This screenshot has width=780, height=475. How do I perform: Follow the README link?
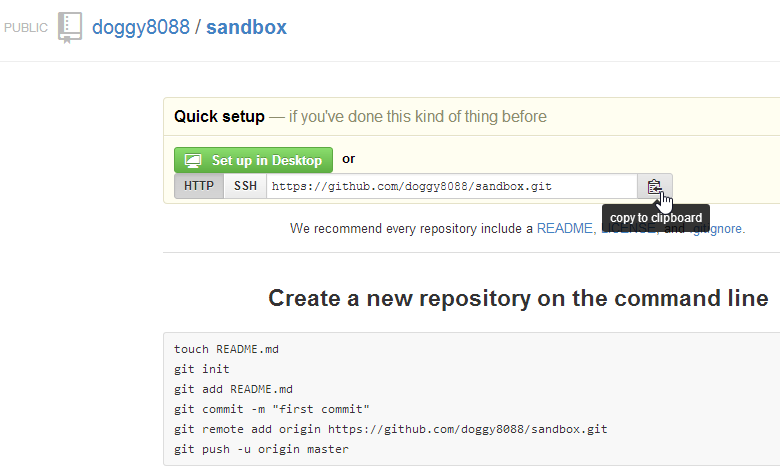click(564, 229)
